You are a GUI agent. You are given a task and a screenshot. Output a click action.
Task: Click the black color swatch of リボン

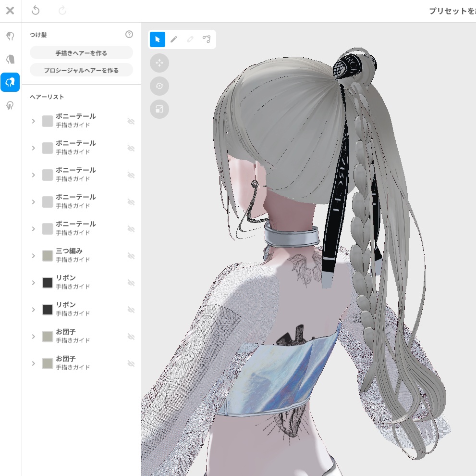click(47, 283)
